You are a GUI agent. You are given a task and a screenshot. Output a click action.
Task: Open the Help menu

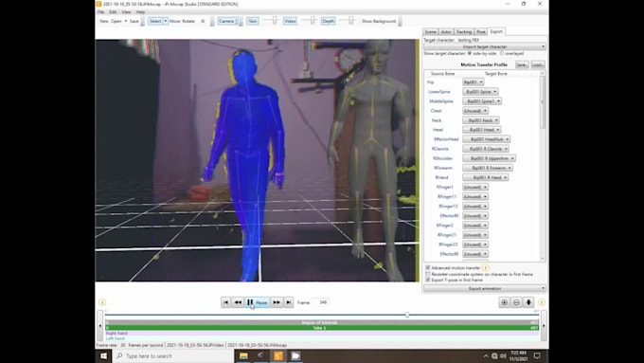140,12
